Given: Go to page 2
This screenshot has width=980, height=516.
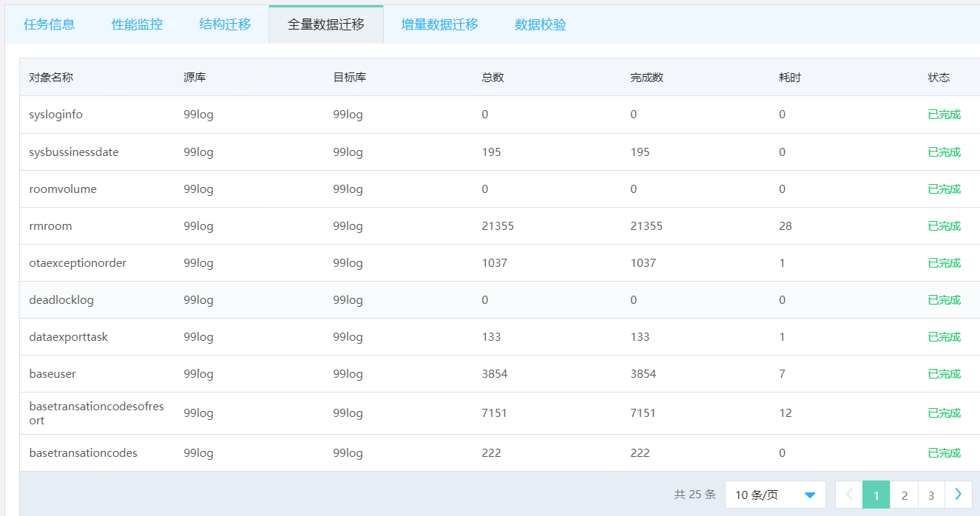Looking at the screenshot, I should 904,495.
